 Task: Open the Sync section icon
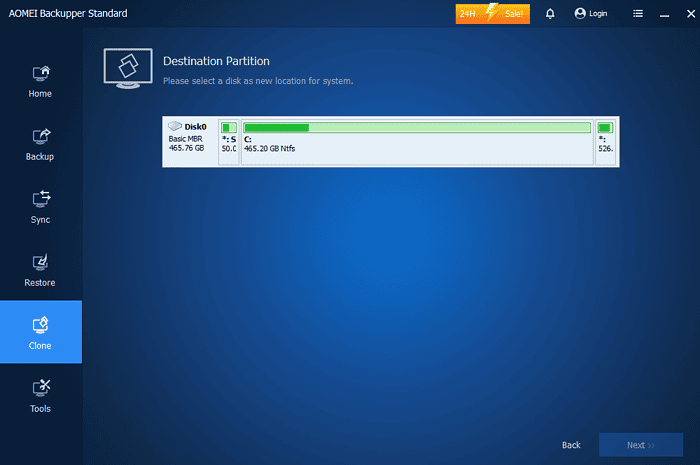click(x=41, y=198)
